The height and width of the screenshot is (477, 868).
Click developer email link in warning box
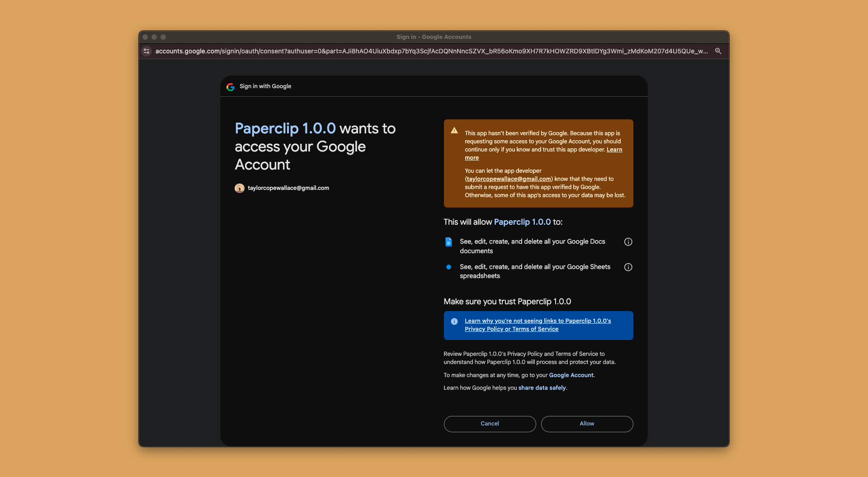509,179
